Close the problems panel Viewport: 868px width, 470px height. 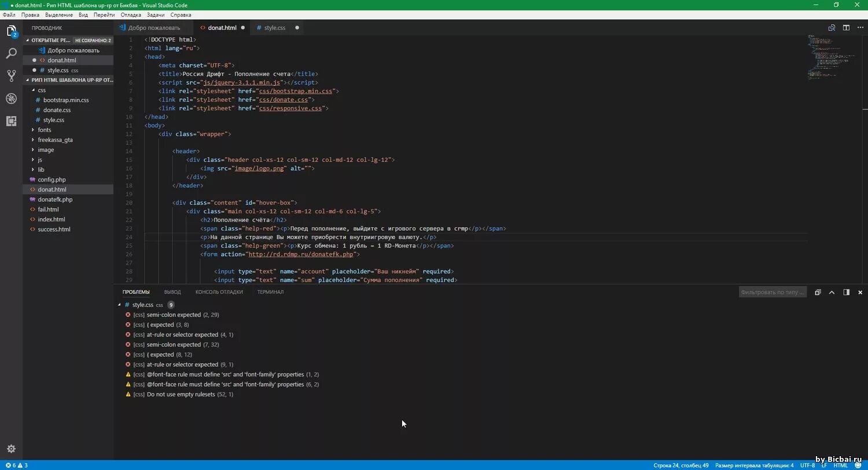860,293
